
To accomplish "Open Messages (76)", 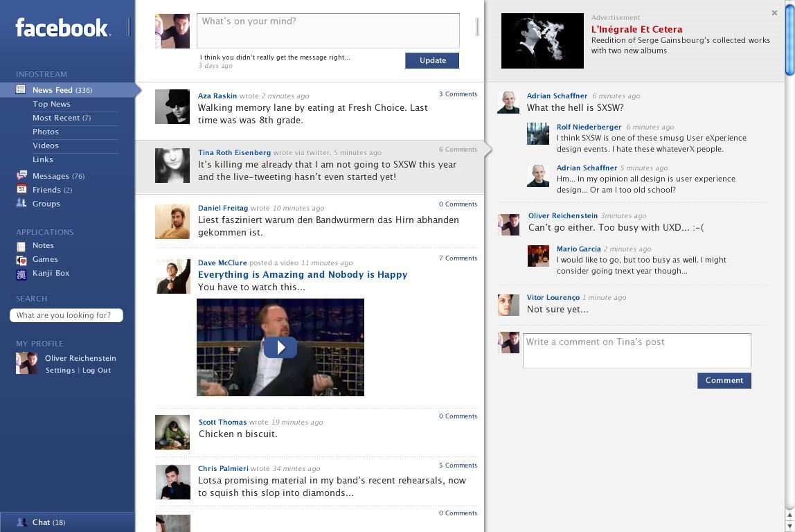I will (58, 176).
